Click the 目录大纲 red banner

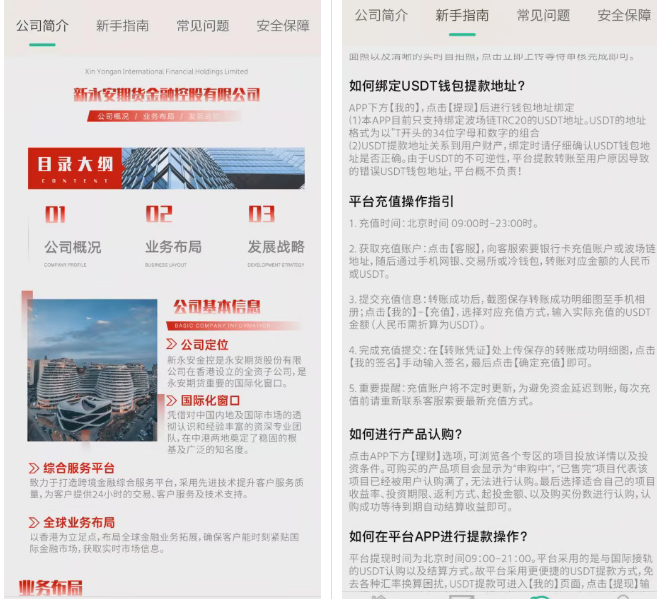74,168
